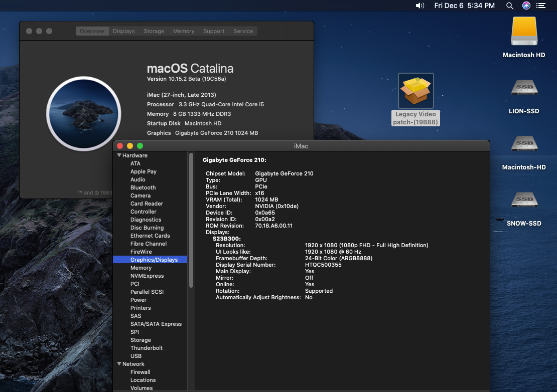Select SAS in the sidebar
Viewport: 557px width, 392px height.
135,316
